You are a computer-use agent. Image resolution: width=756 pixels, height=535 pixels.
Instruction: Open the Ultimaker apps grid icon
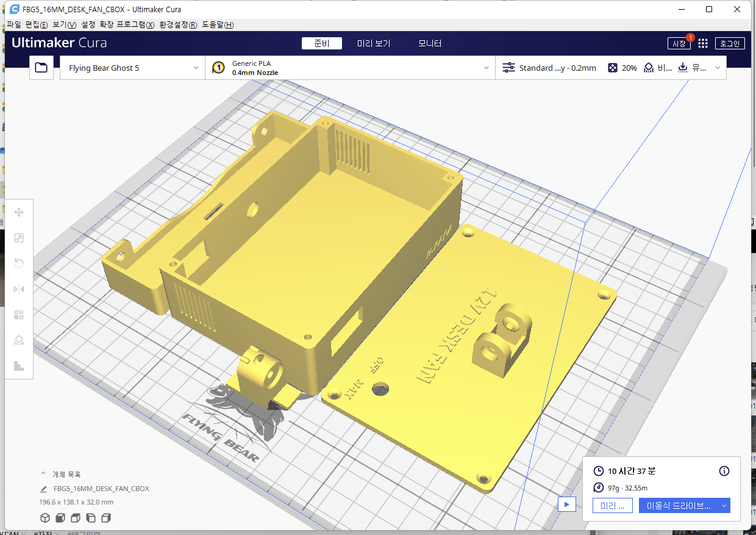[x=703, y=43]
